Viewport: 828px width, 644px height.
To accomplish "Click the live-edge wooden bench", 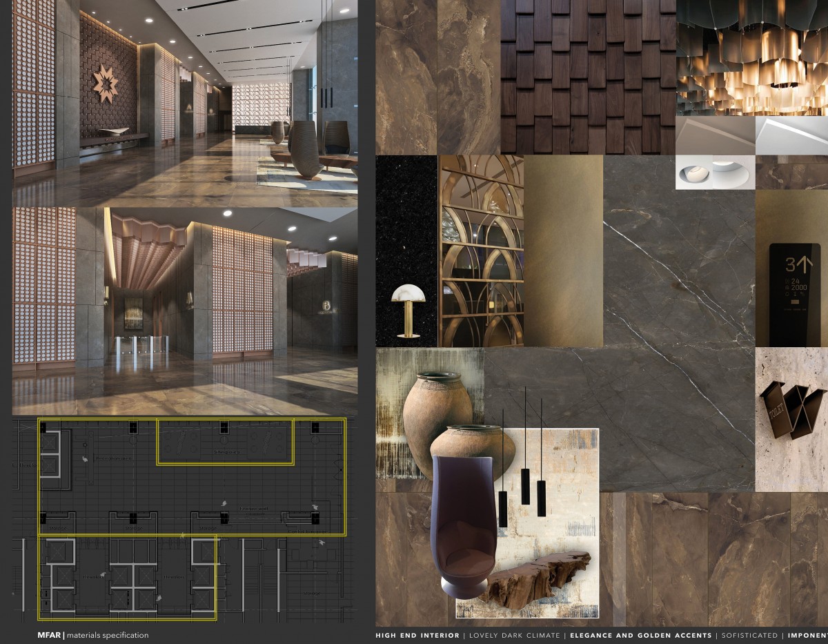I will point(539,578).
